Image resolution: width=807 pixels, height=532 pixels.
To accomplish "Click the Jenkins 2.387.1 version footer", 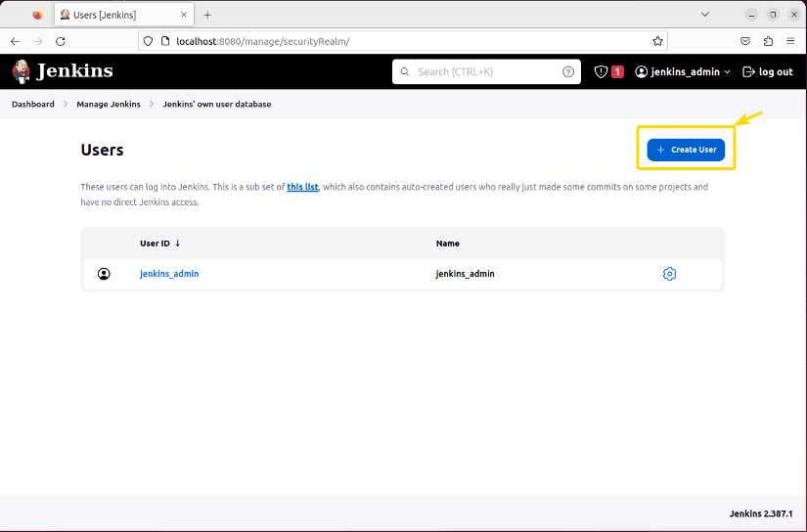I will click(x=761, y=513).
